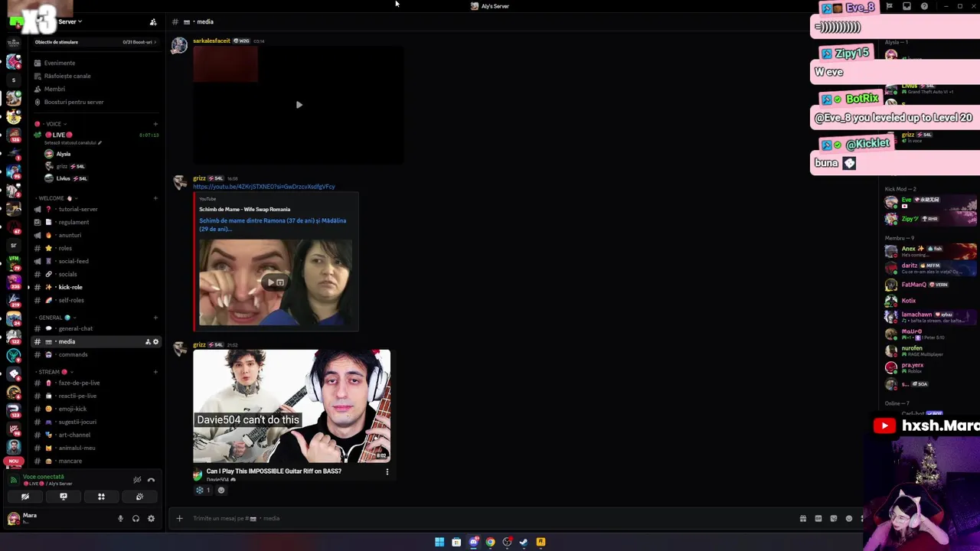Open the self-roles channel
980x551 pixels.
click(x=71, y=300)
